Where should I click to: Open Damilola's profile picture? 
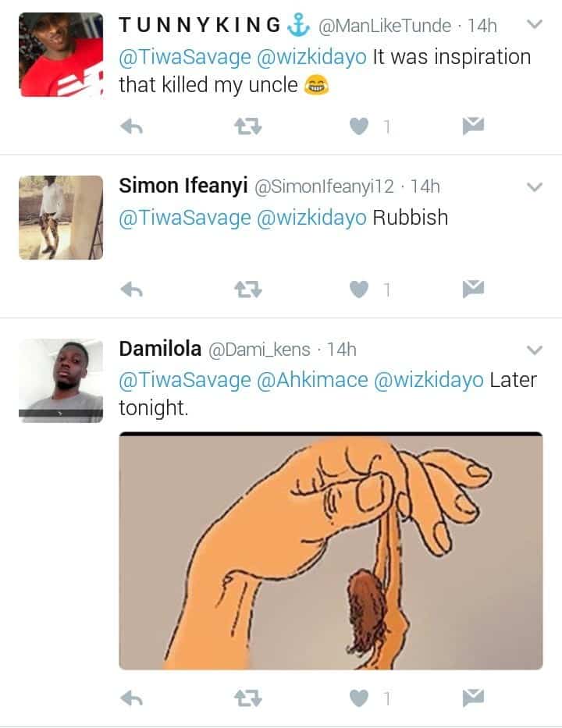[x=61, y=381]
